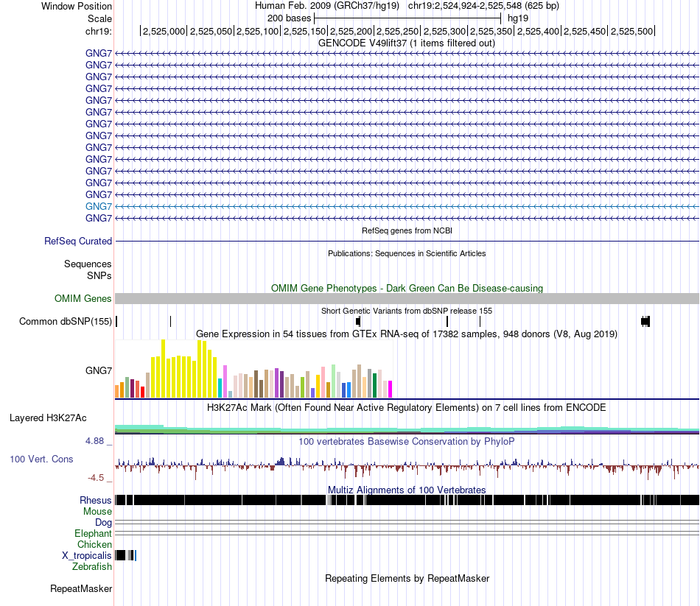The width and height of the screenshot is (700, 606).
Task: Select the light-blue highlighted GNG7 transcript label
Action: (99, 207)
